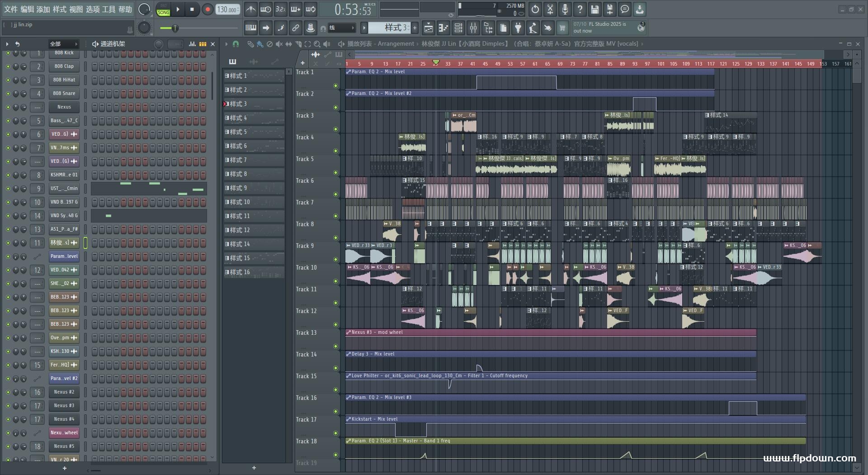This screenshot has height=475, width=868.
Task: Select the delete tool in playlist
Action: [269, 44]
